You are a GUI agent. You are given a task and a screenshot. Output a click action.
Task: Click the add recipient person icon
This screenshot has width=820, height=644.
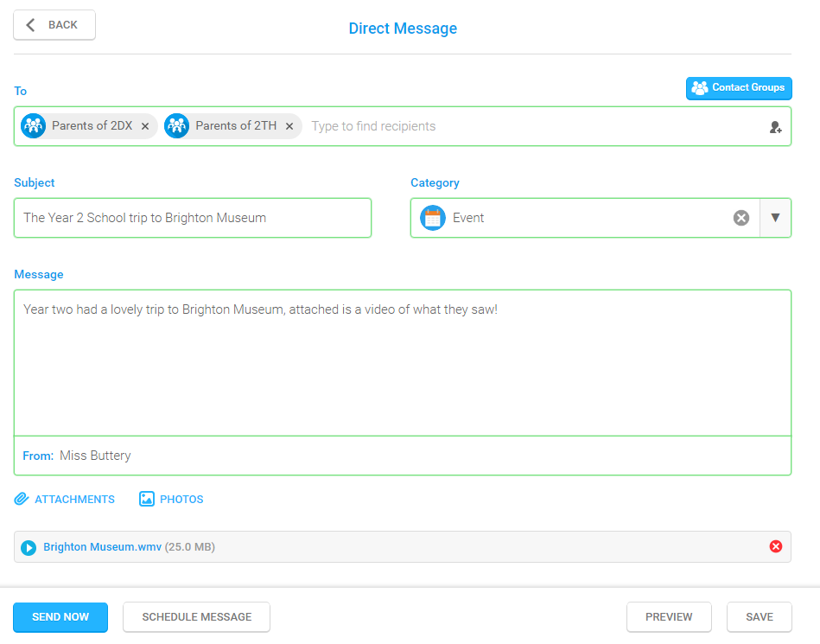tap(776, 126)
